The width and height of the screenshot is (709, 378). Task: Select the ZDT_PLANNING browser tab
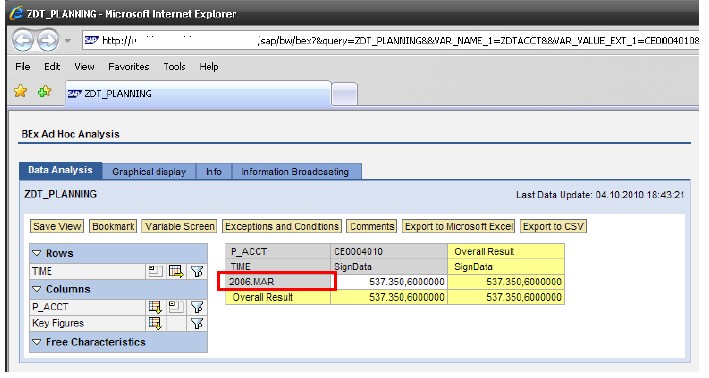pos(198,94)
